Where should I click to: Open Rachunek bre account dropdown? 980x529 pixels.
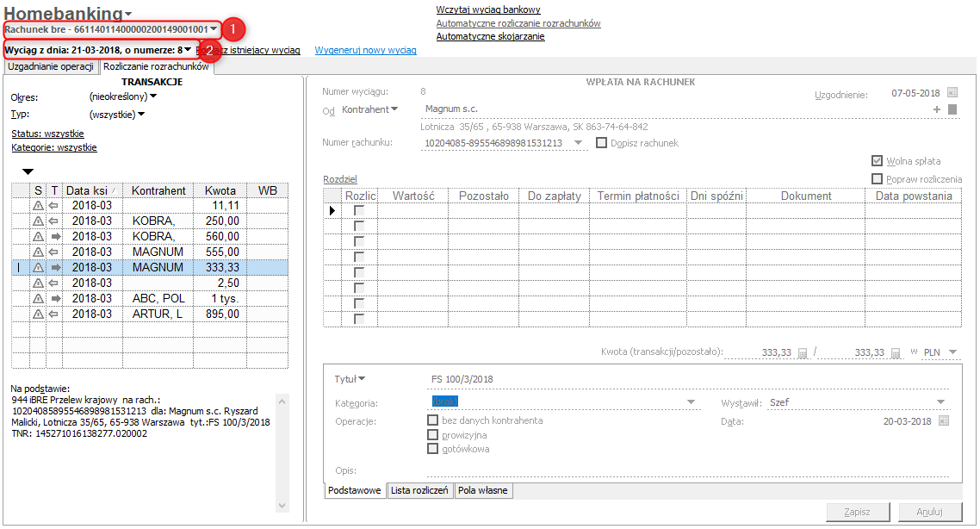214,28
